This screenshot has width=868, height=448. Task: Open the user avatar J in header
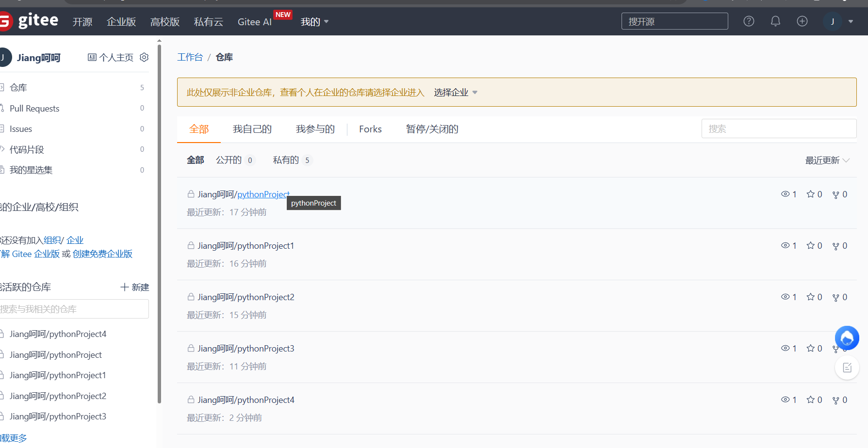[x=832, y=21]
